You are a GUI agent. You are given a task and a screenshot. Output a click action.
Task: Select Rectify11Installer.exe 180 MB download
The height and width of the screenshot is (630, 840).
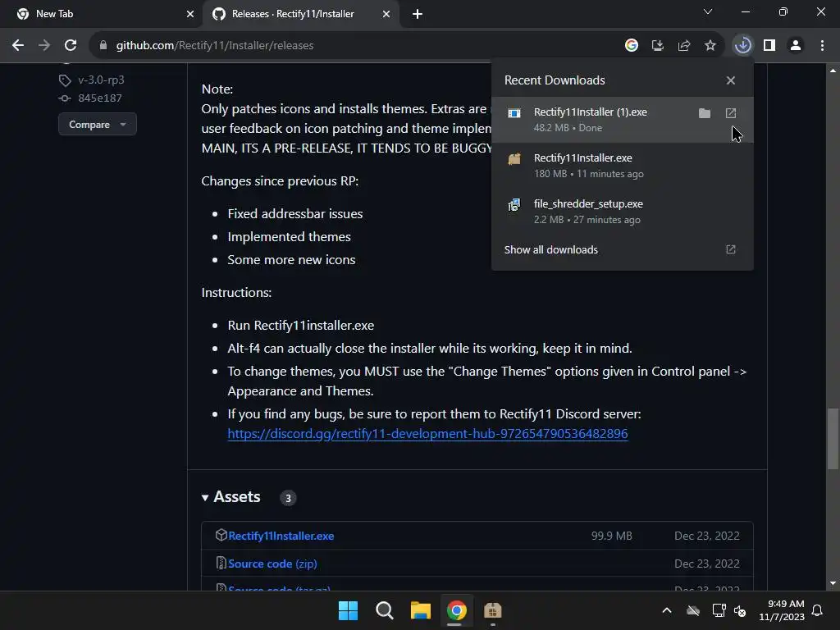click(x=623, y=166)
